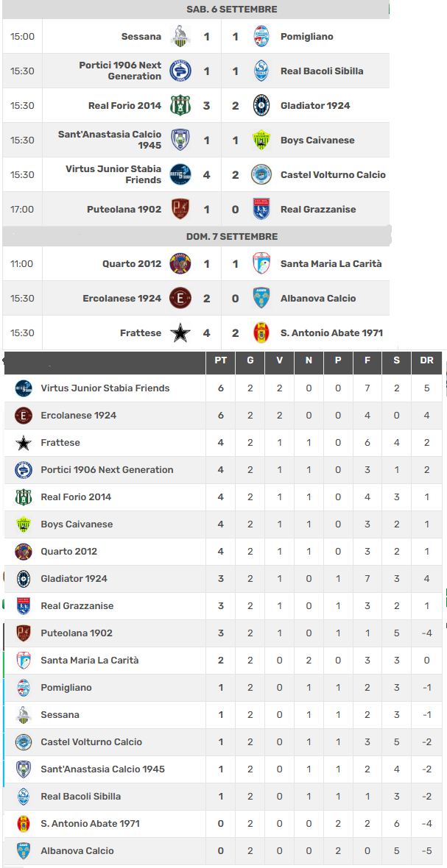Open the Real Grazzanise fixture team name
The image size is (447, 868).
click(x=318, y=210)
